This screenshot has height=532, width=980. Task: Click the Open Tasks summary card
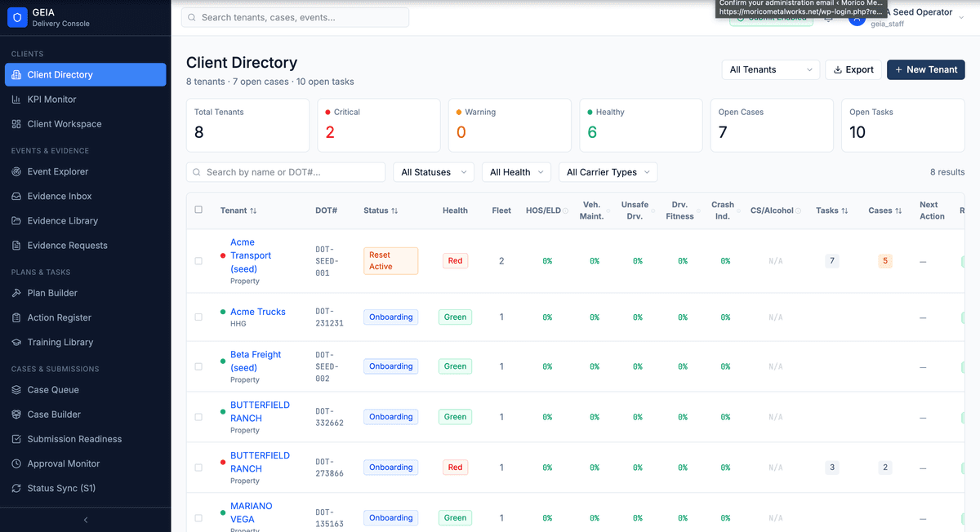pyautogui.click(x=903, y=126)
